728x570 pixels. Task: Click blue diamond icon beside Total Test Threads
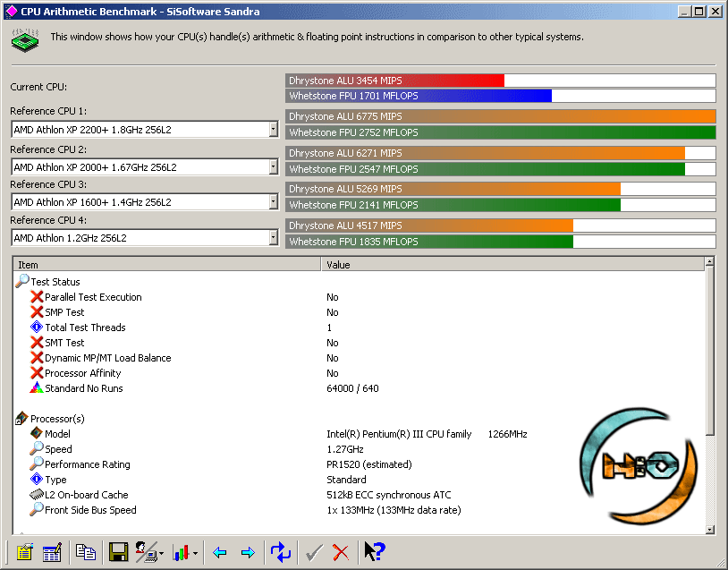(x=37, y=327)
